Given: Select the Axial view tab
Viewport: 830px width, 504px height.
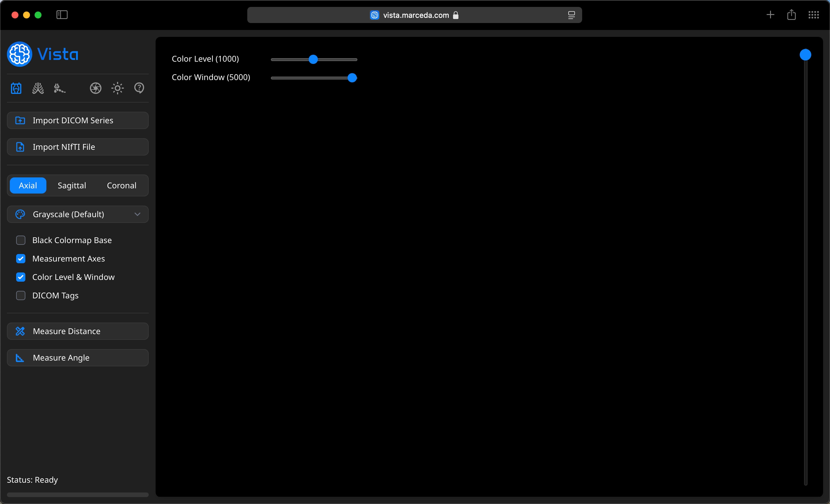Looking at the screenshot, I should coord(28,185).
